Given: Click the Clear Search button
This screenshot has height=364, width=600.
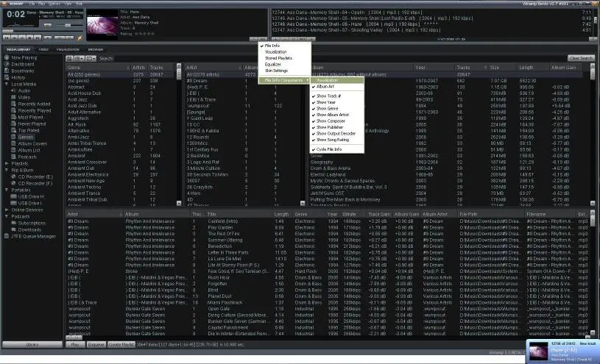Looking at the screenshot, I should pyautogui.click(x=581, y=58).
